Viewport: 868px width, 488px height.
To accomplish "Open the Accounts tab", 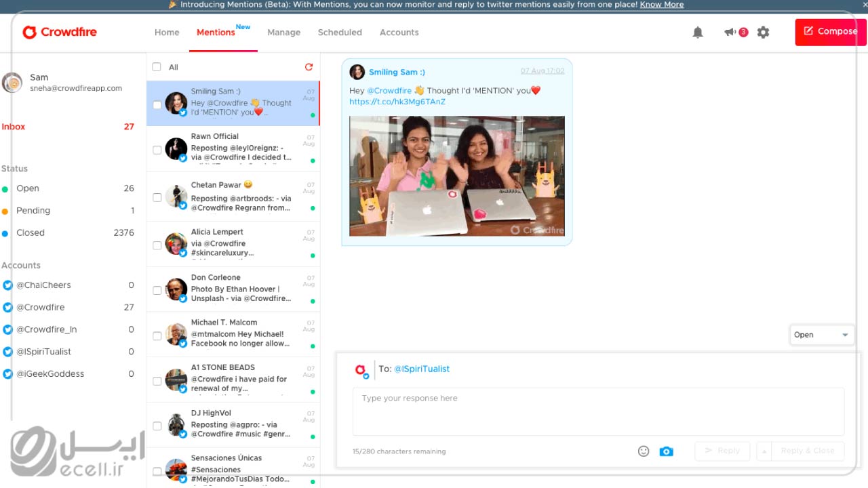I will 399,33.
